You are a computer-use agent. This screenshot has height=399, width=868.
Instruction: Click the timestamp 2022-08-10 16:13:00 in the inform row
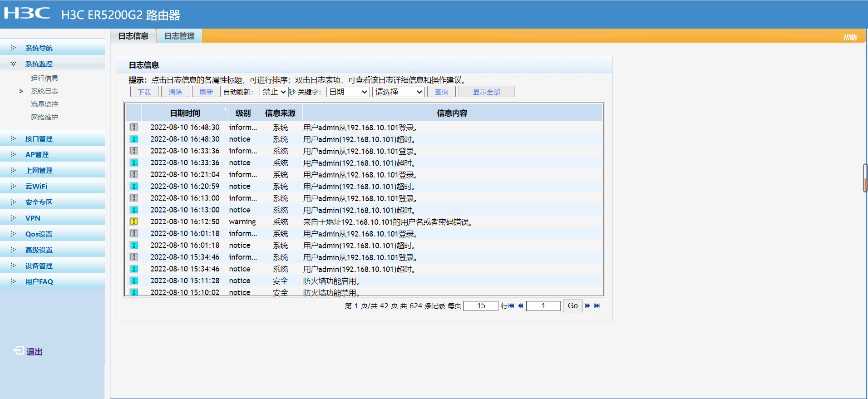pyautogui.click(x=185, y=198)
